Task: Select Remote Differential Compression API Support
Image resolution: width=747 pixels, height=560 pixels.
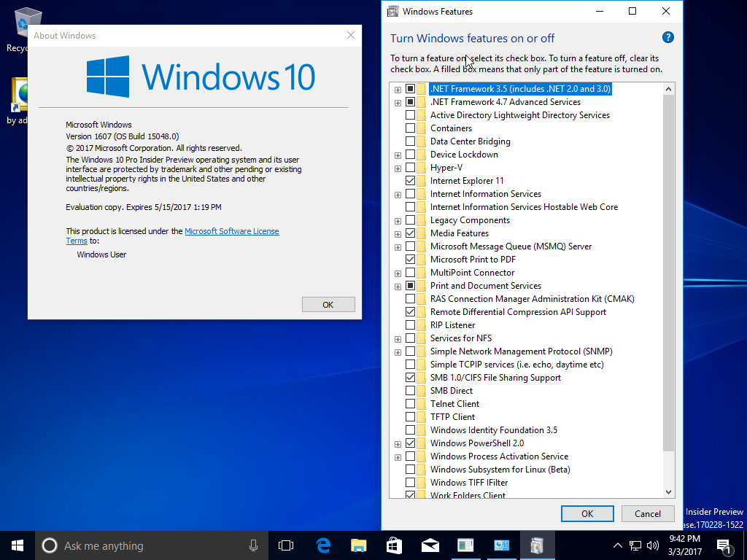Action: click(518, 312)
